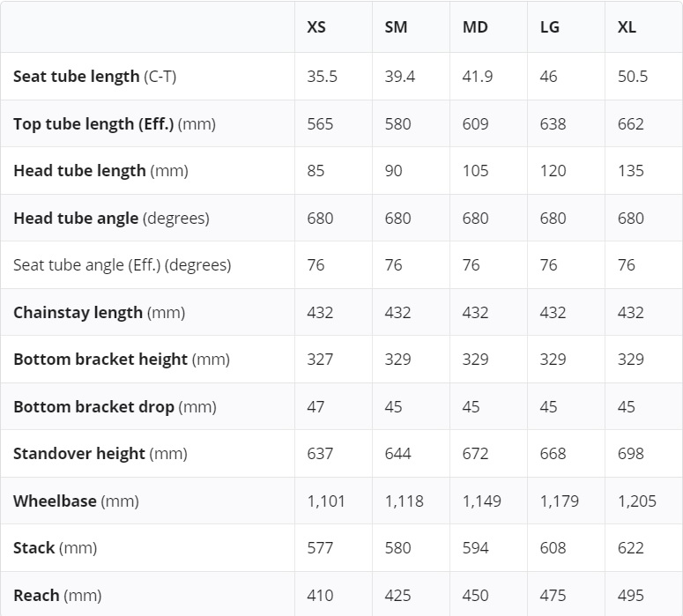The height and width of the screenshot is (616, 683).
Task: Select the Top tube length label
Action: coord(114,124)
